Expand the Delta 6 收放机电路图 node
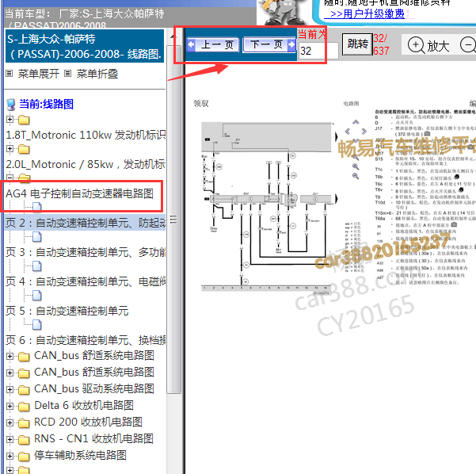476x474 pixels. pyautogui.click(x=10, y=407)
